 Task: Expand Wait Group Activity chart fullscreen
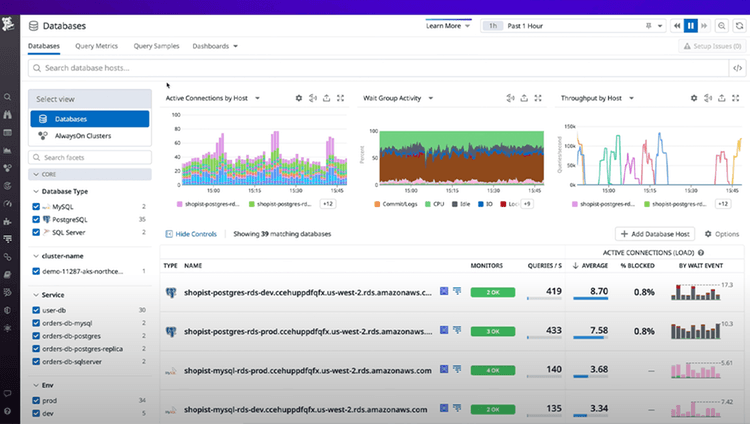[538, 98]
